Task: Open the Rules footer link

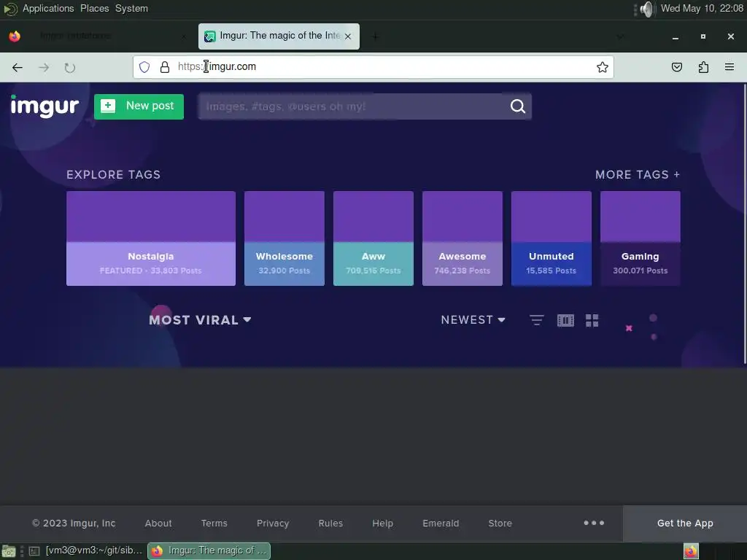Action: pyautogui.click(x=330, y=524)
